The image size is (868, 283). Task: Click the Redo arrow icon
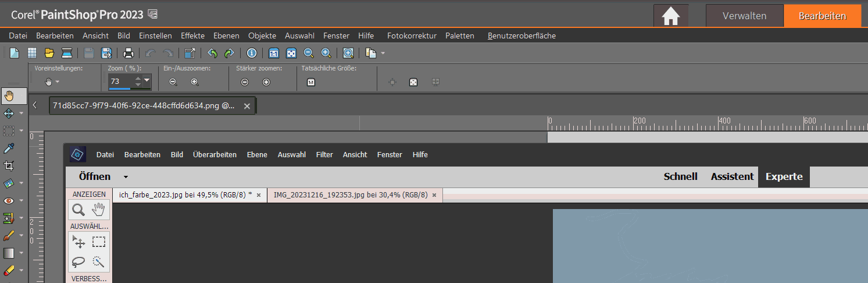pyautogui.click(x=168, y=53)
